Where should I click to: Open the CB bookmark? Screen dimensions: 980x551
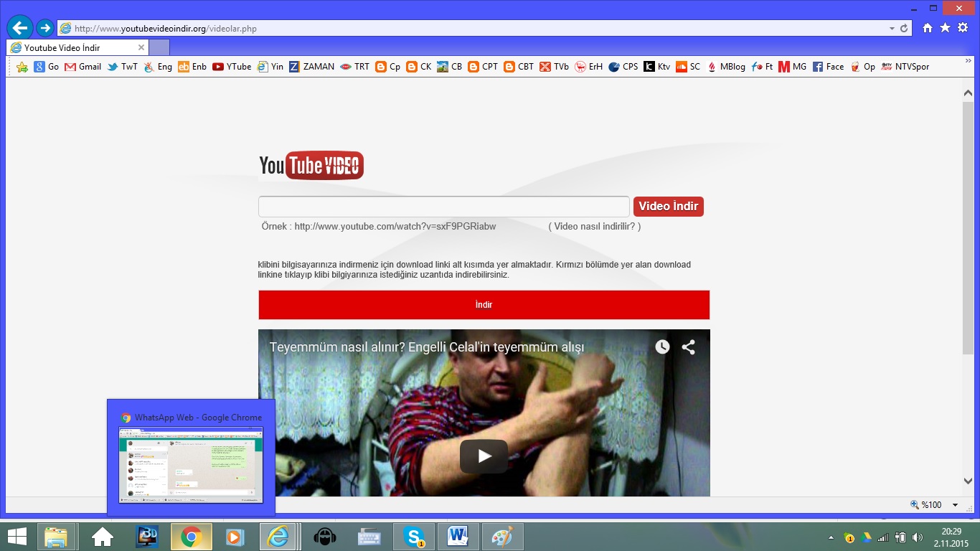pyautogui.click(x=450, y=67)
